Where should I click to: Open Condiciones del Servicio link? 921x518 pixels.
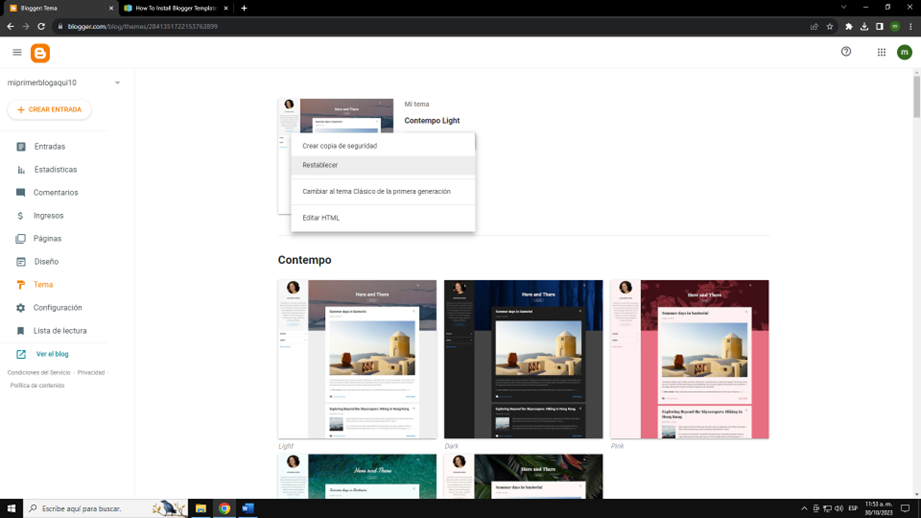pos(39,373)
